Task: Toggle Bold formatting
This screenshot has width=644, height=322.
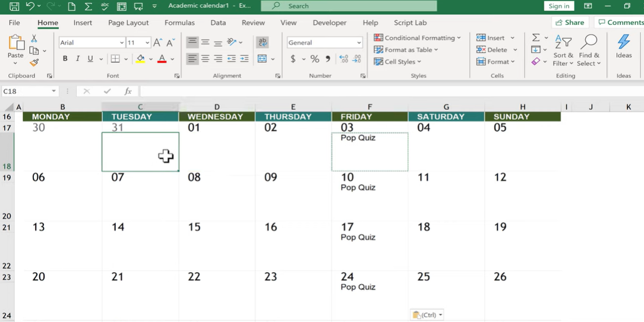Action: point(65,59)
